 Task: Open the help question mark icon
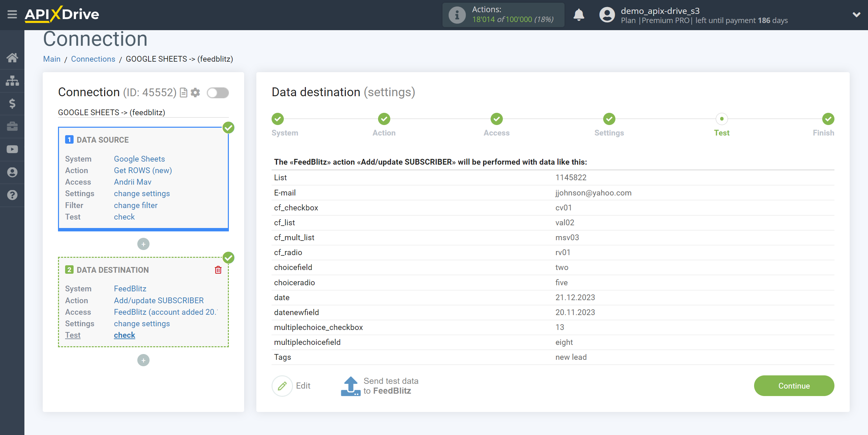(x=12, y=195)
